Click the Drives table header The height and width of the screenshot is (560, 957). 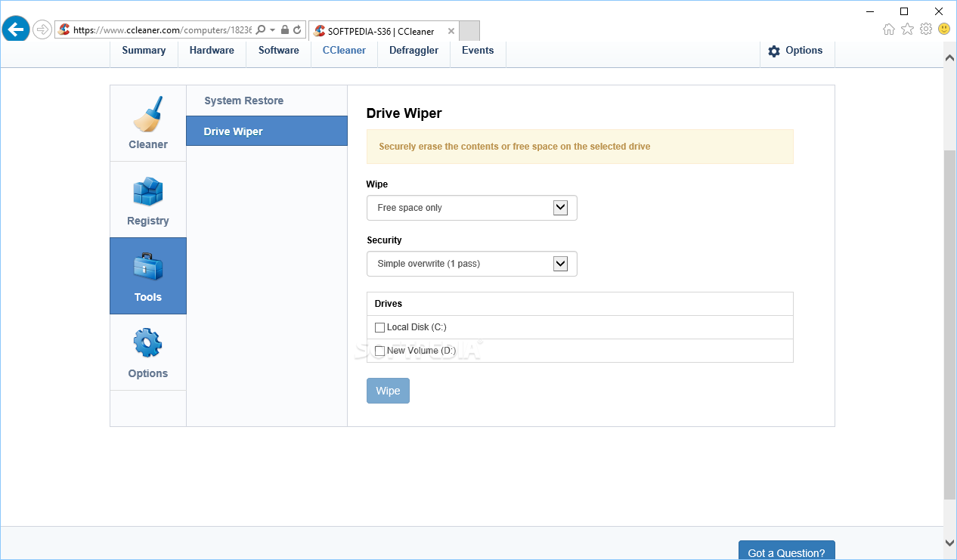(580, 304)
